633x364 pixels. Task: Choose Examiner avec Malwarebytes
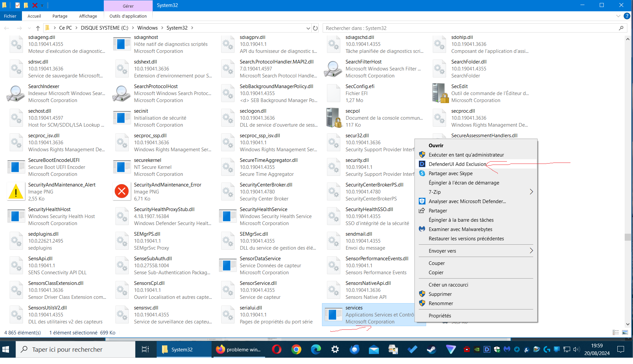[476, 229]
